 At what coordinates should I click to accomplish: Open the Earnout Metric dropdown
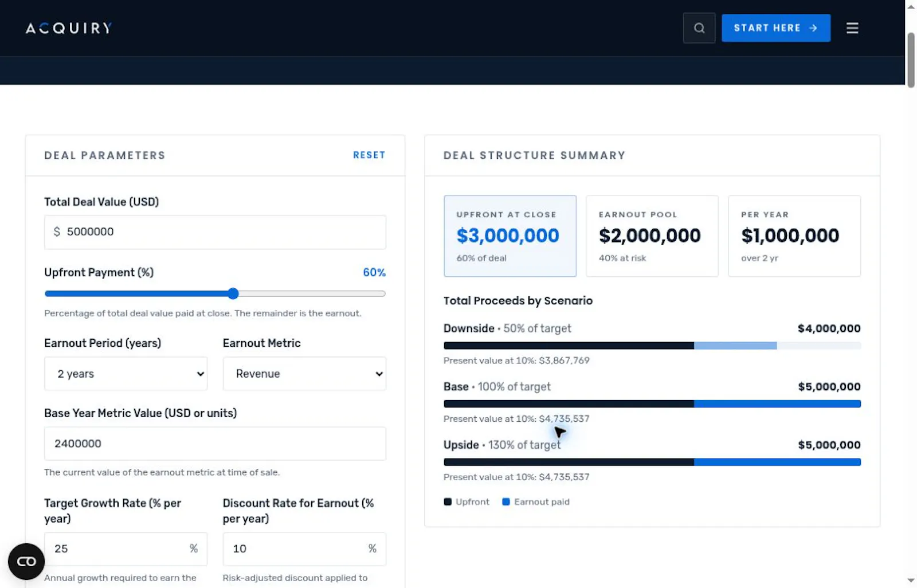pyautogui.click(x=304, y=374)
